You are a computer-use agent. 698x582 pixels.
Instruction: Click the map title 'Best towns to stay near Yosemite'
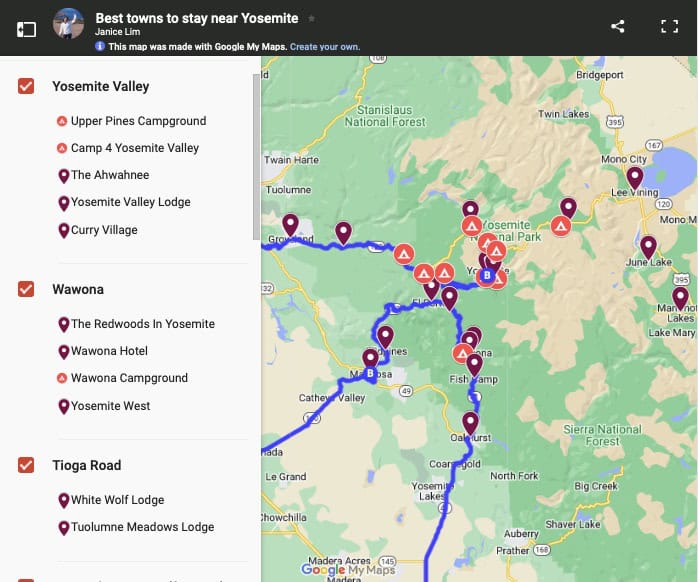click(197, 18)
